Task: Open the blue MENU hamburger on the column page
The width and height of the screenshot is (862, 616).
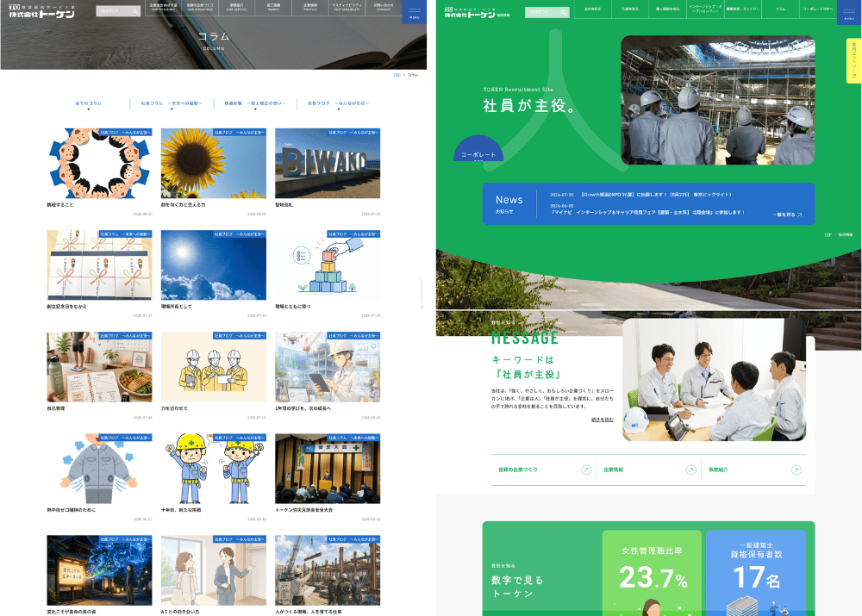Action: [414, 11]
